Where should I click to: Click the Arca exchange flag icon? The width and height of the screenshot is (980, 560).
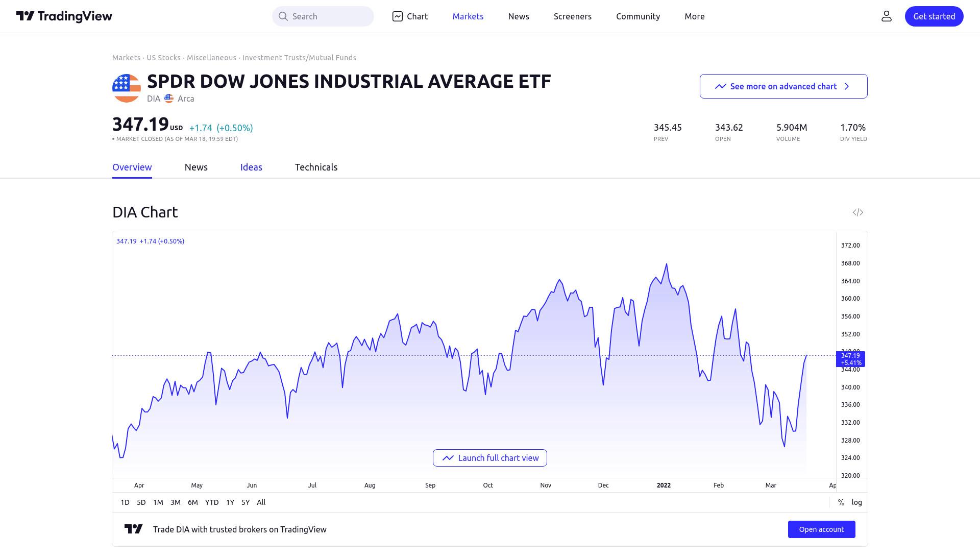(169, 99)
